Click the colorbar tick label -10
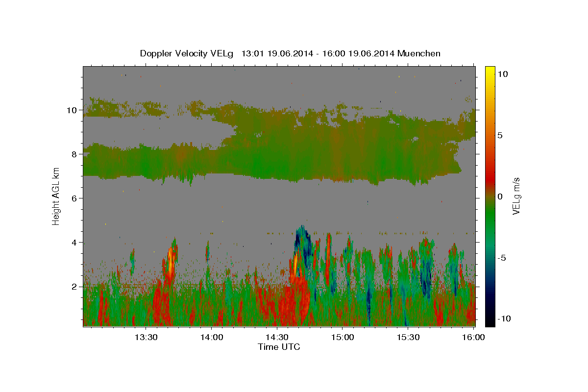Viewport: 588px width, 392px height. pos(504,318)
